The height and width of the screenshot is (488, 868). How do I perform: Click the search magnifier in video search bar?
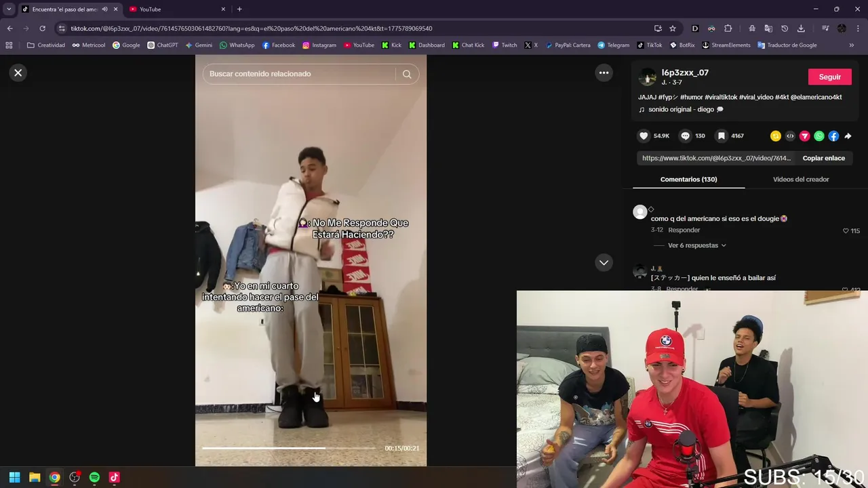[x=407, y=74]
